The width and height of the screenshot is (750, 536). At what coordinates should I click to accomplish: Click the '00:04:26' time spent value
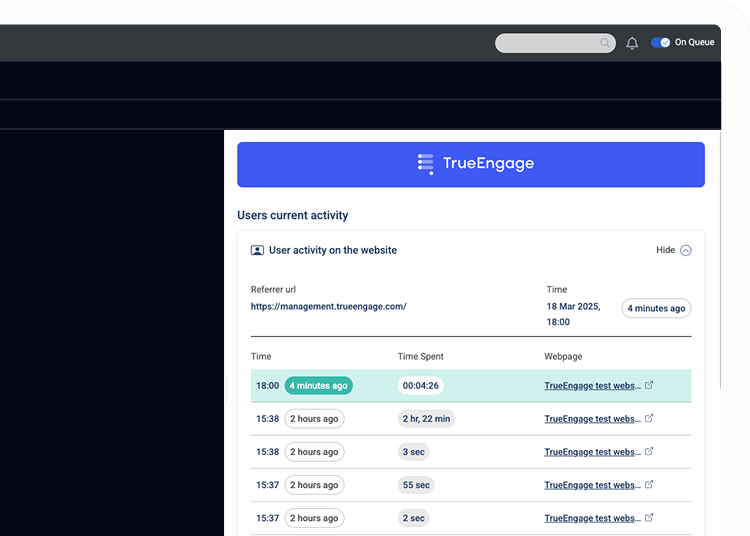coord(420,385)
